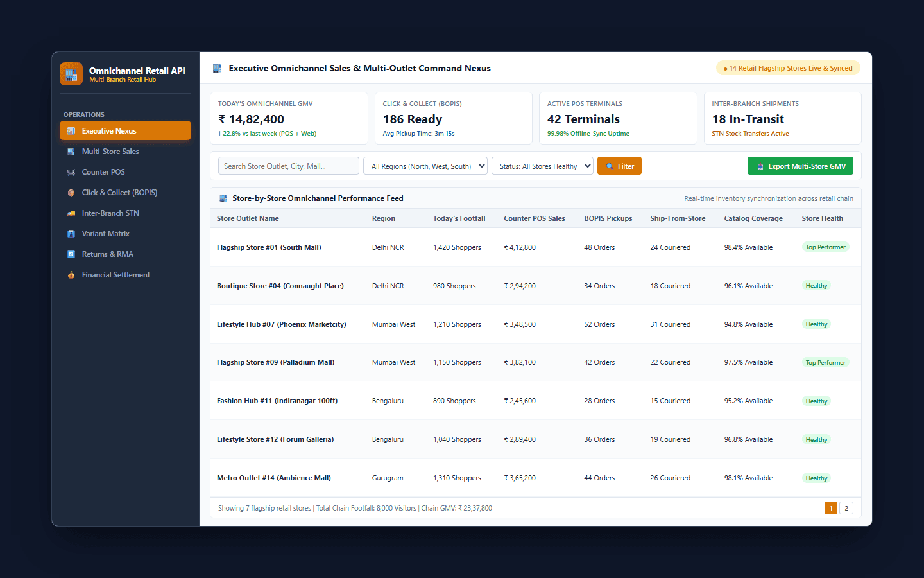This screenshot has height=578, width=924.
Task: Click the Click & Collect box icon
Action: (x=71, y=193)
